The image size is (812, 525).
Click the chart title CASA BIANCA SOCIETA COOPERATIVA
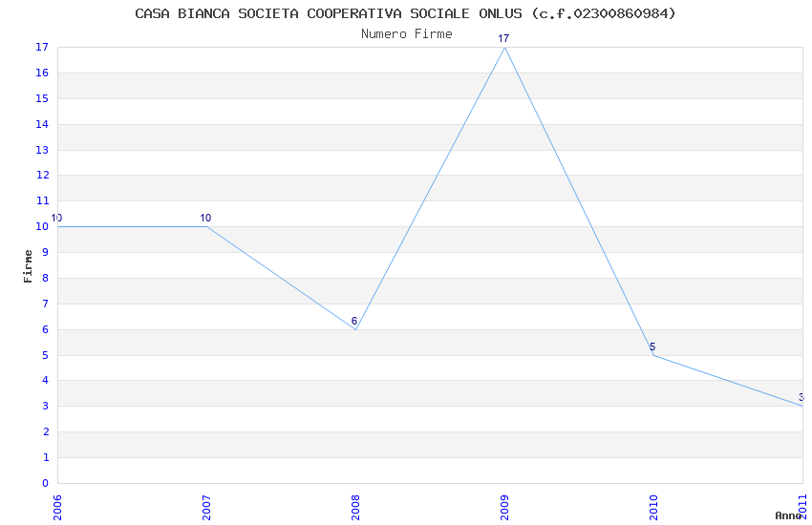tap(405, 13)
